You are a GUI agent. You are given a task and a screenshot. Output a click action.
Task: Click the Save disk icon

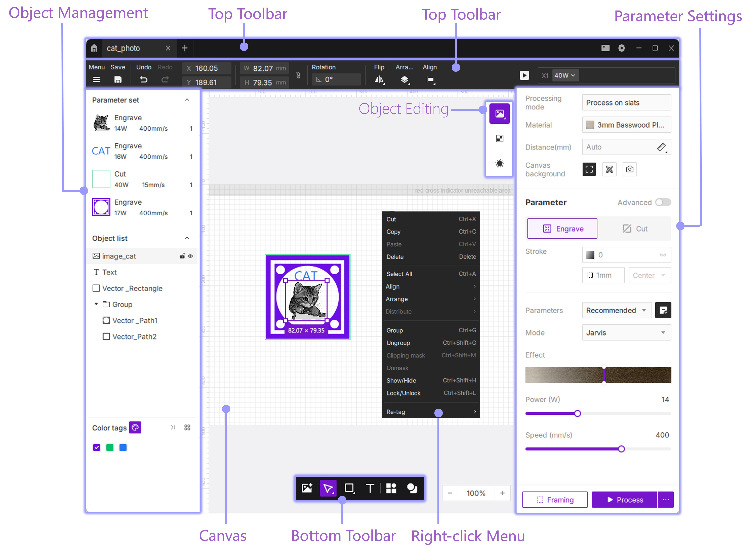click(118, 80)
